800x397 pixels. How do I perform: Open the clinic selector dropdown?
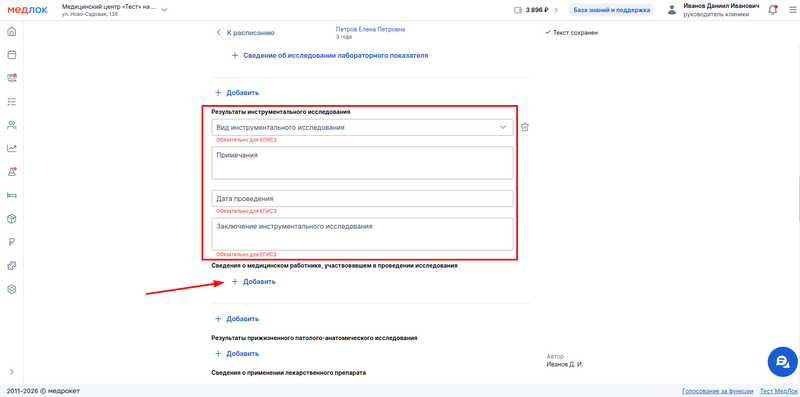pyautogui.click(x=114, y=10)
